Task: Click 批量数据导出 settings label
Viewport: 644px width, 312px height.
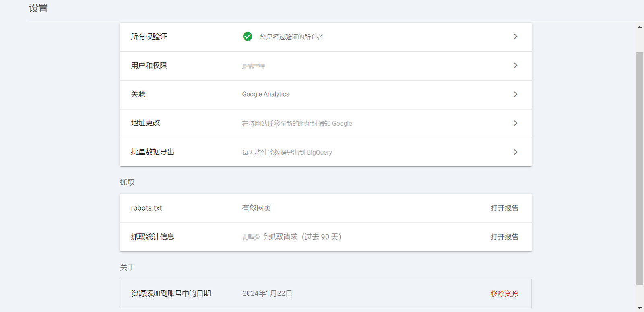Action: click(153, 152)
